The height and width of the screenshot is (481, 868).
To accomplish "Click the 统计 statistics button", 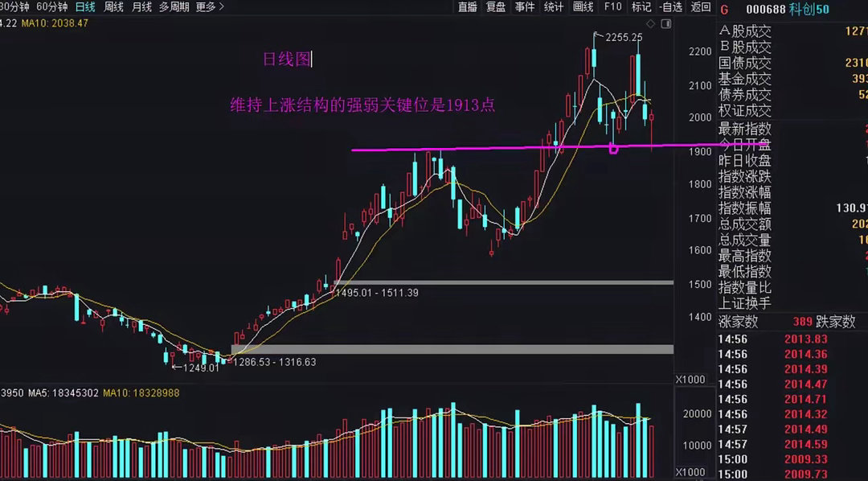I will 553,7.
